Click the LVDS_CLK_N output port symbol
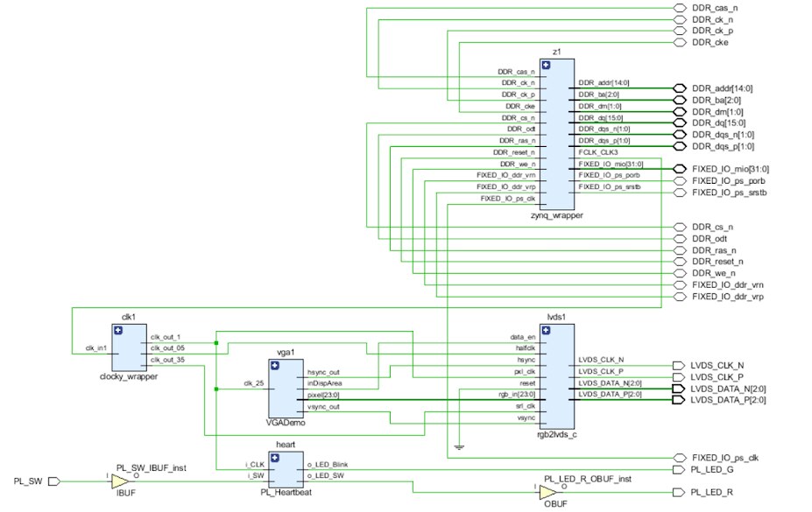The width and height of the screenshot is (812, 512). [x=678, y=366]
